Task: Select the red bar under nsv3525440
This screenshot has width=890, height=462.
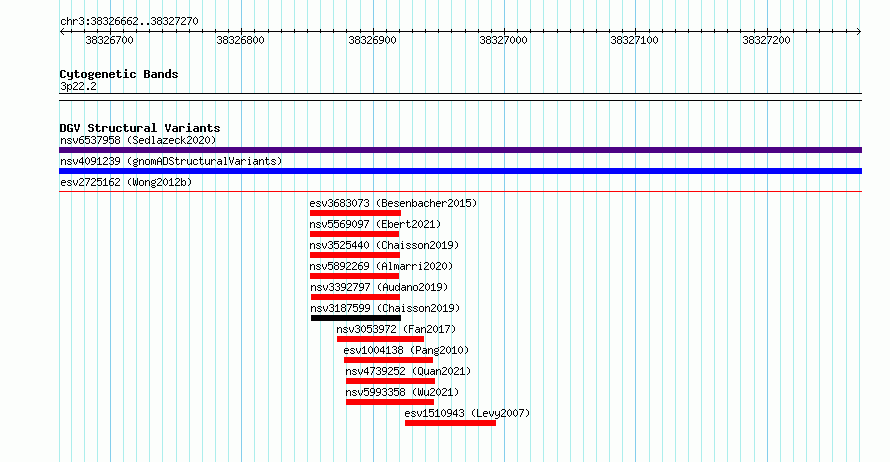Action: click(x=355, y=255)
